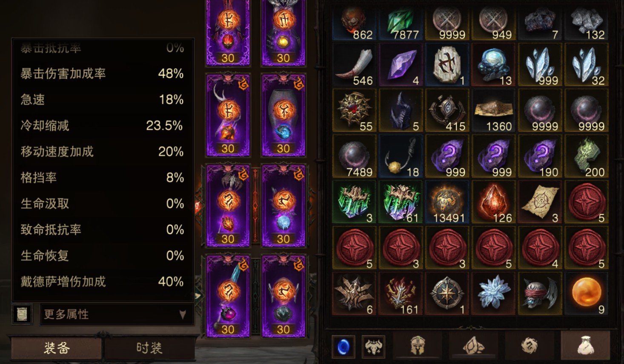Select the fishing hook item with count 18

(401, 156)
